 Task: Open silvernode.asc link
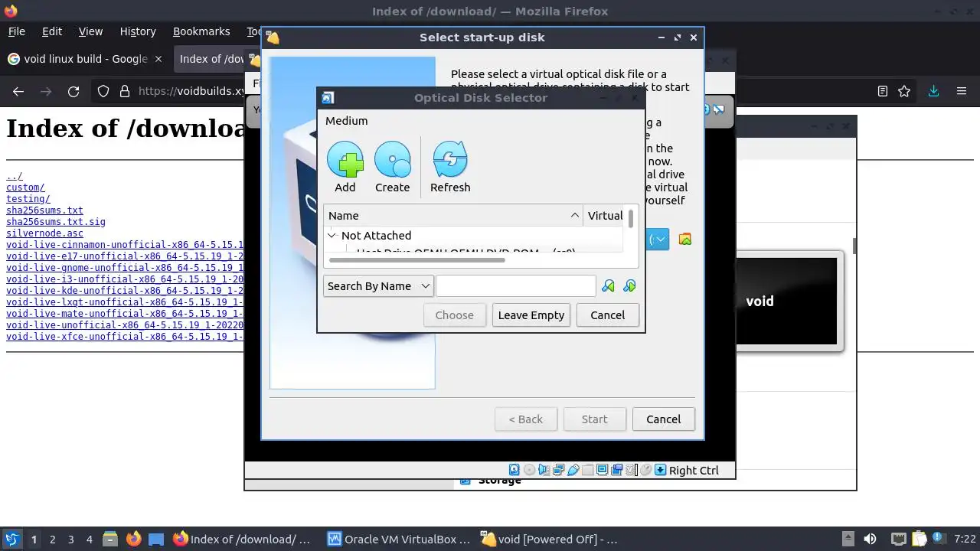pyautogui.click(x=44, y=233)
